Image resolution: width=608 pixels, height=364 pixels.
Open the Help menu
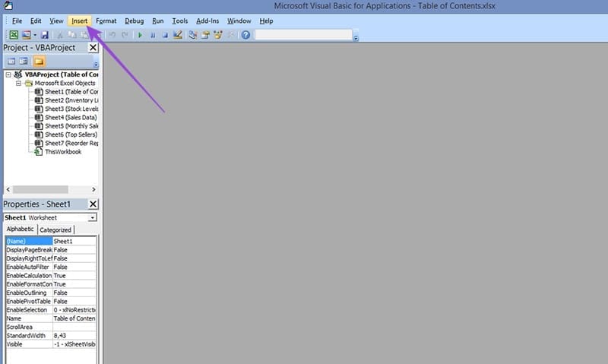(266, 21)
